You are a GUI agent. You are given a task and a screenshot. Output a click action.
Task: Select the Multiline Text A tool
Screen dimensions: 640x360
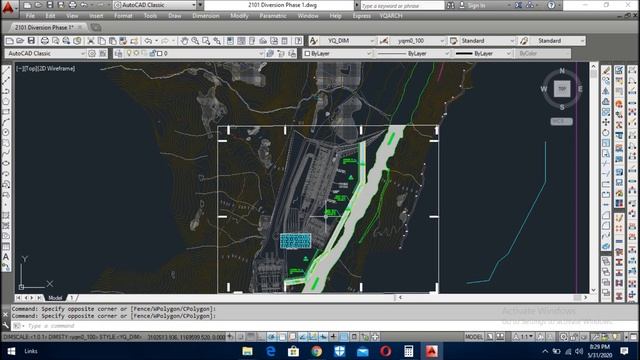tap(6, 257)
